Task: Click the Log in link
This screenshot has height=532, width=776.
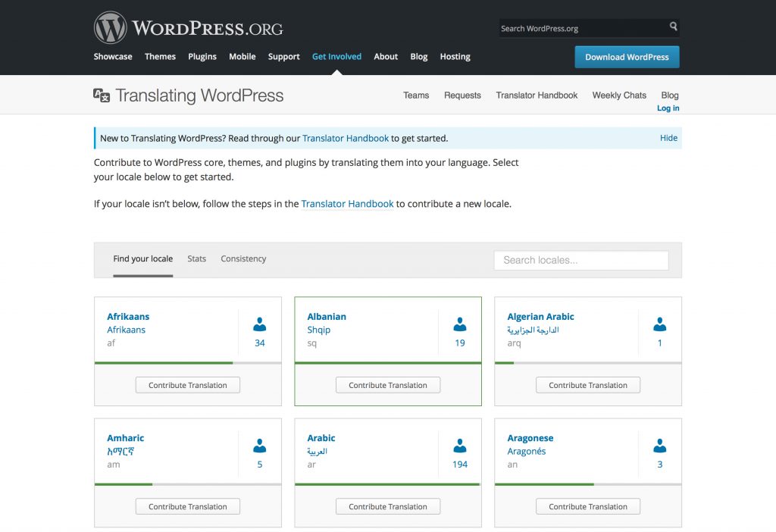Action: [668, 108]
